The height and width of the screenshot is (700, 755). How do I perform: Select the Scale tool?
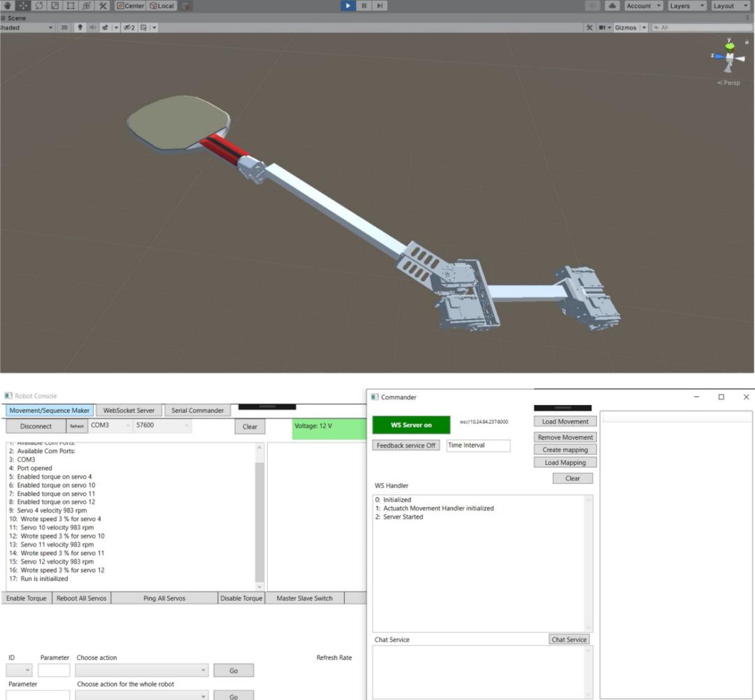click(55, 6)
